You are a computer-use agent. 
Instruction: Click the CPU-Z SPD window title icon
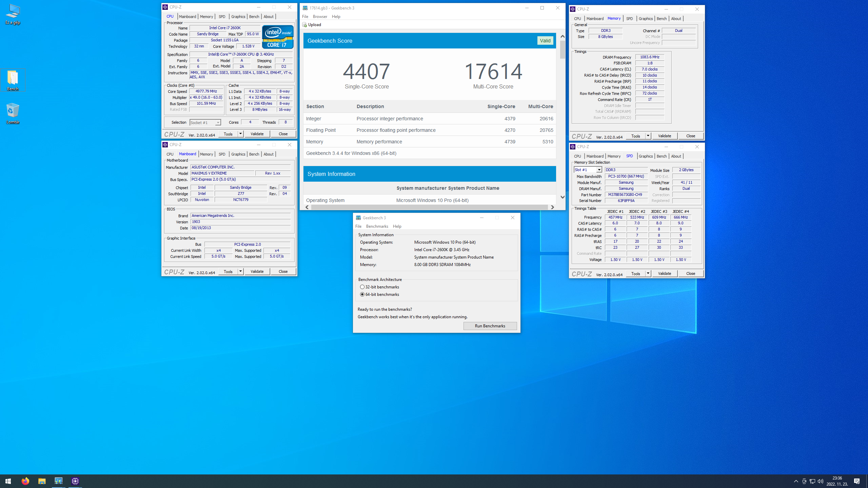(x=573, y=147)
